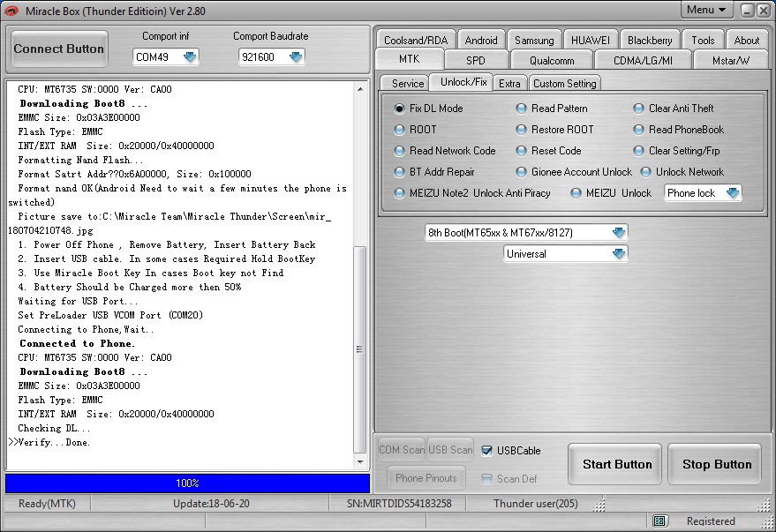Select Clear Anti Theft radio button
This screenshot has height=532, width=776.
(639, 109)
